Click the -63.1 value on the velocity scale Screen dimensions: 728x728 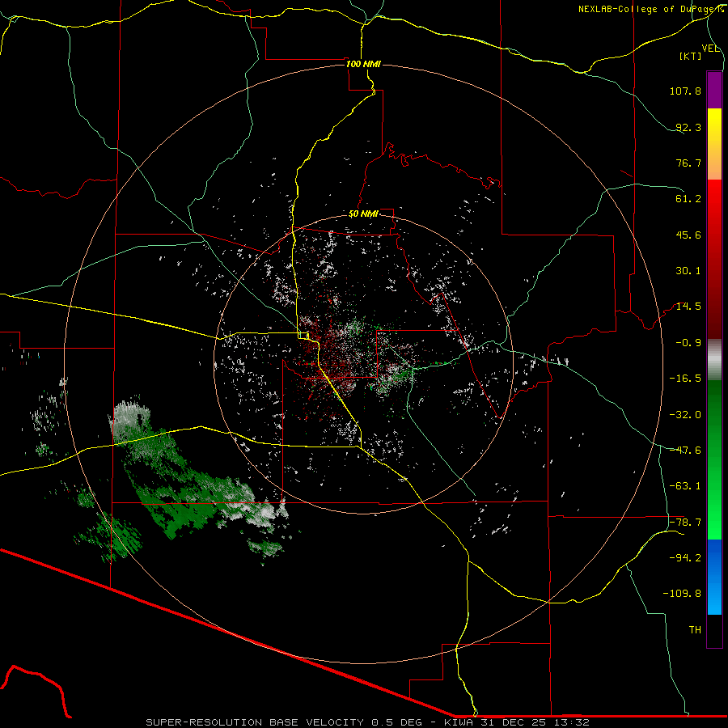(685, 486)
